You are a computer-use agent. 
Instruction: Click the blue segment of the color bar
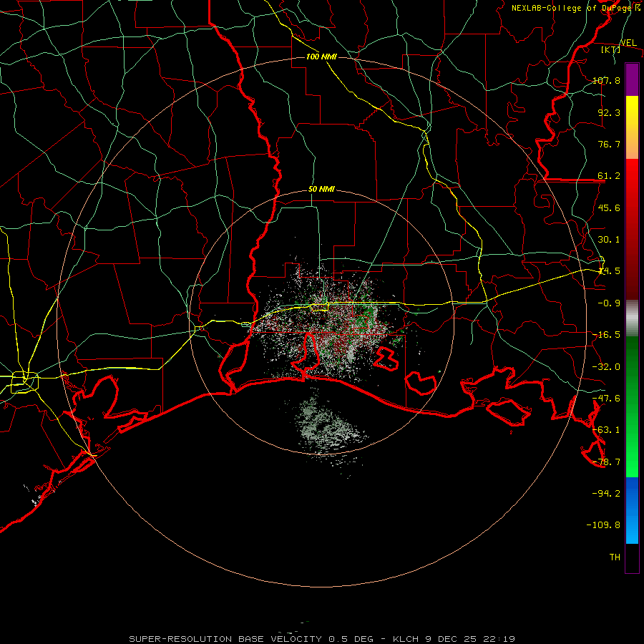(x=632, y=510)
